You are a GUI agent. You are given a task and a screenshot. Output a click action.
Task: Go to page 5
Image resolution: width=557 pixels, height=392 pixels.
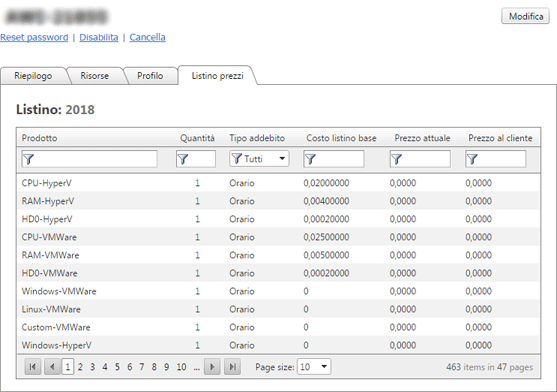(x=117, y=367)
